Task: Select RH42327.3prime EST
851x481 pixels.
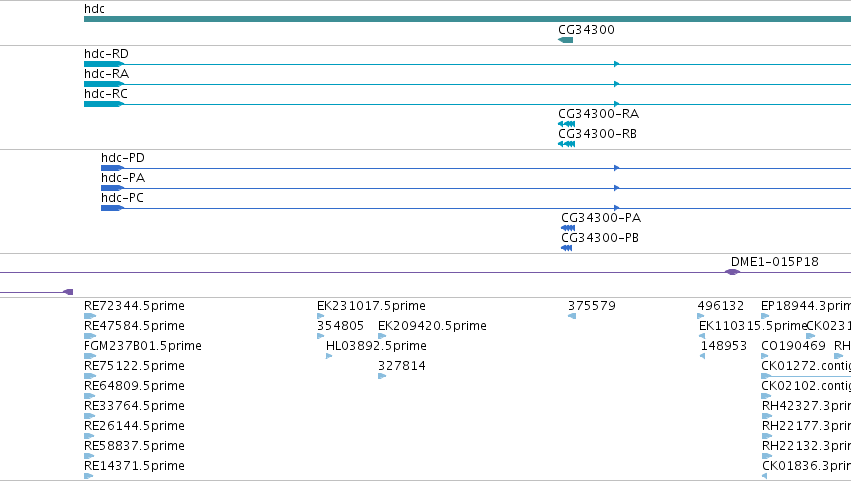Action: point(767,416)
